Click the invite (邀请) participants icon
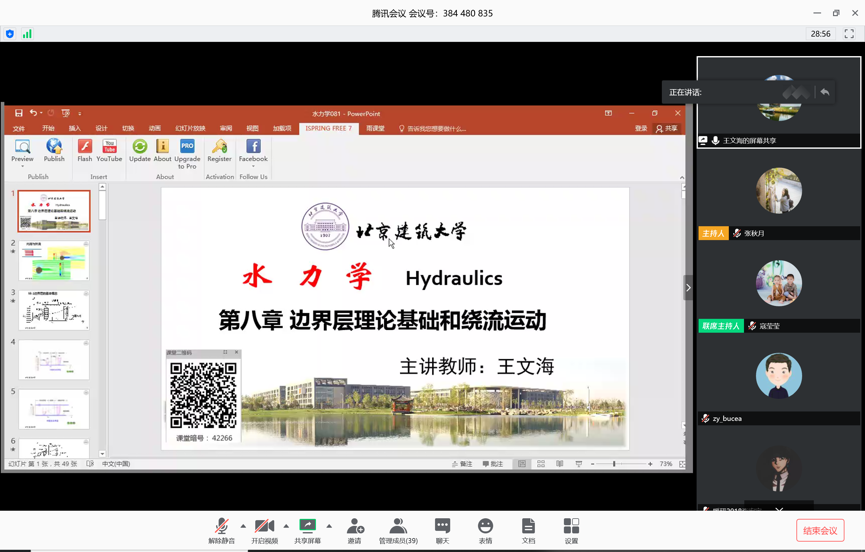This screenshot has width=865, height=552. point(355,530)
